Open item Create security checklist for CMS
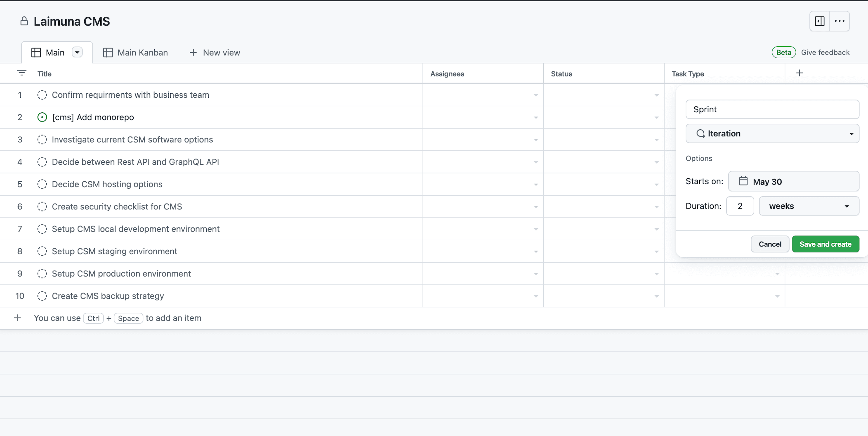Viewport: 868px width, 436px height. coord(117,206)
